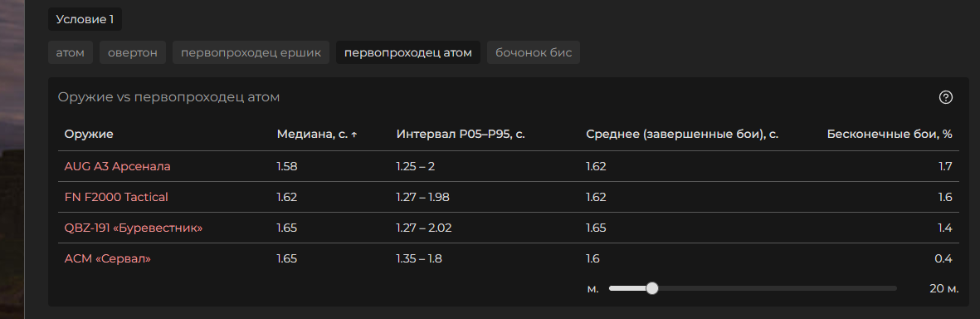Select the первопроходец атом tab
This screenshot has height=319, width=980.
pos(408,52)
